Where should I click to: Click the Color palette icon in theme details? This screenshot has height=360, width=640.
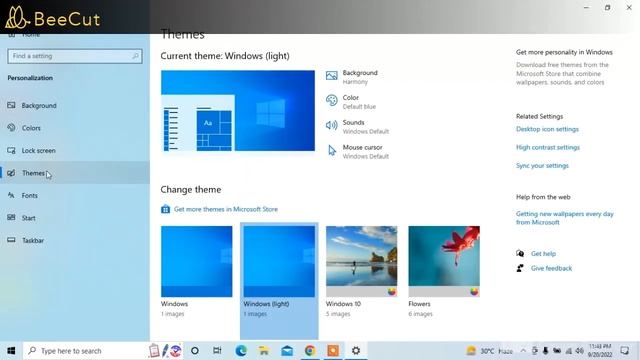point(331,100)
